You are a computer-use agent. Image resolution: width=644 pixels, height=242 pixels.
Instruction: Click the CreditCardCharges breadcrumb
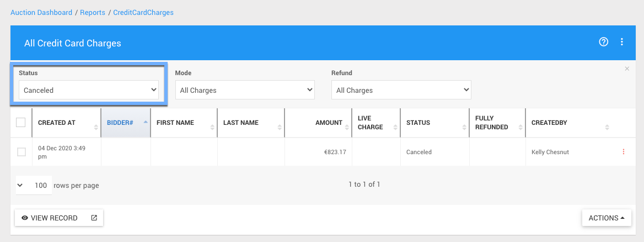143,12
